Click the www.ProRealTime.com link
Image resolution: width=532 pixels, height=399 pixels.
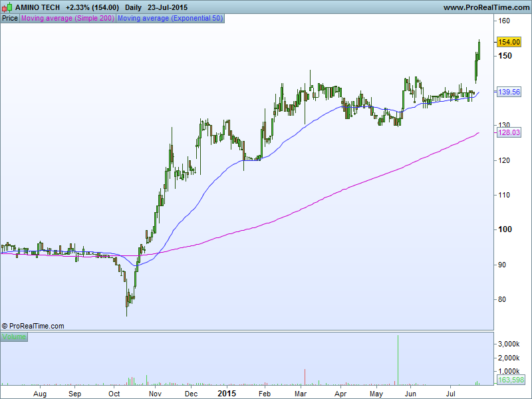486,7
